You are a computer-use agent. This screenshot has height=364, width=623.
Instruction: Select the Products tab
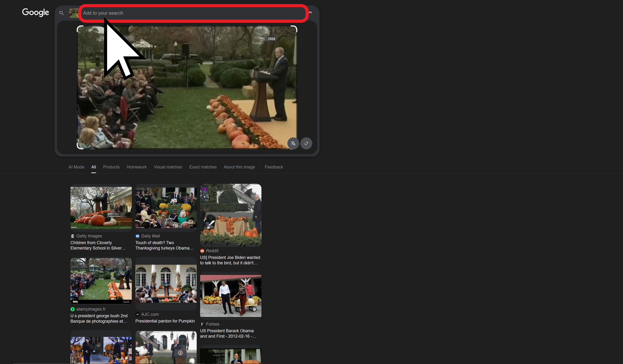click(x=111, y=167)
